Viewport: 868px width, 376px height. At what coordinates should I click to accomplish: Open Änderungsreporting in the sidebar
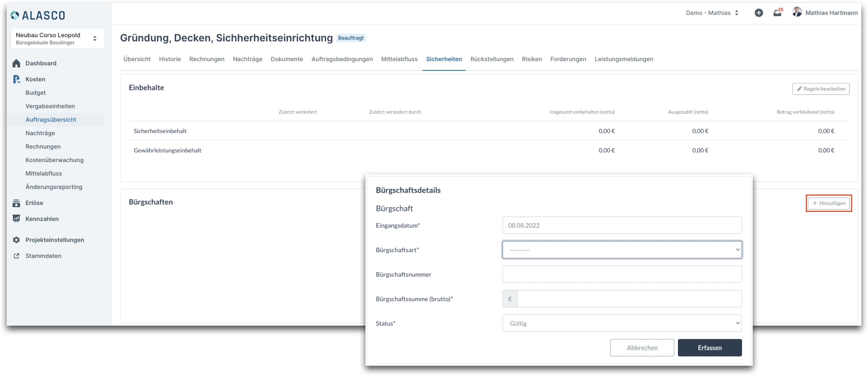coord(54,187)
